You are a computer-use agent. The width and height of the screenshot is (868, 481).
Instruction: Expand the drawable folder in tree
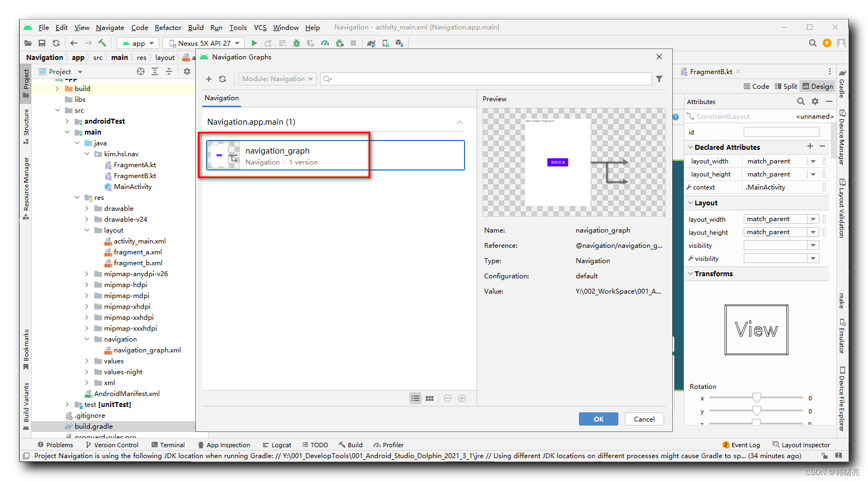tap(87, 209)
